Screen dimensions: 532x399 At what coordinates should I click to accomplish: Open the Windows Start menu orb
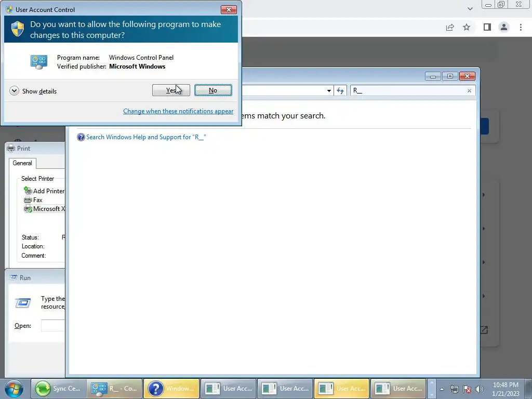(14, 389)
